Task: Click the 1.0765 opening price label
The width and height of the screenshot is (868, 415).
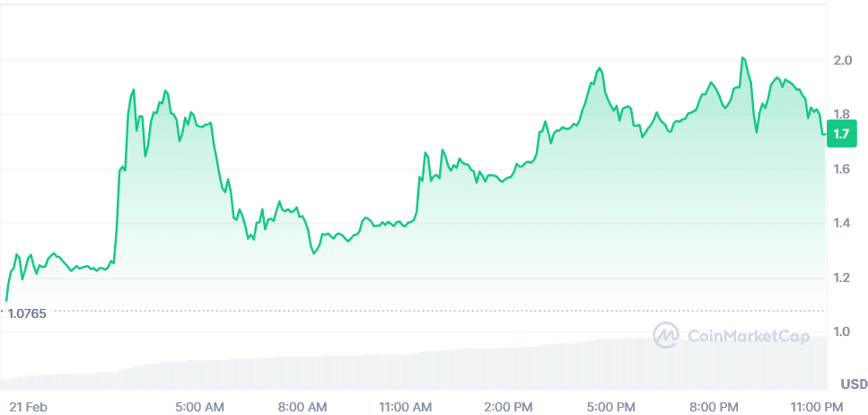Action: (27, 313)
